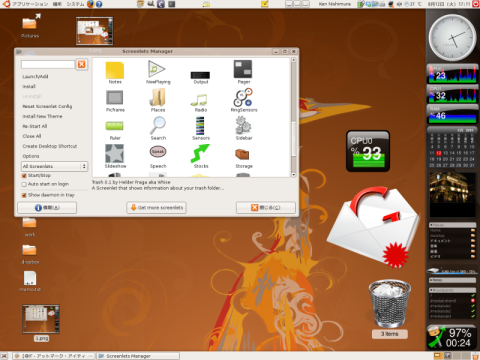Click the mail envelope screenlet on desktop
This screenshot has width=480, height=360.
click(373, 227)
